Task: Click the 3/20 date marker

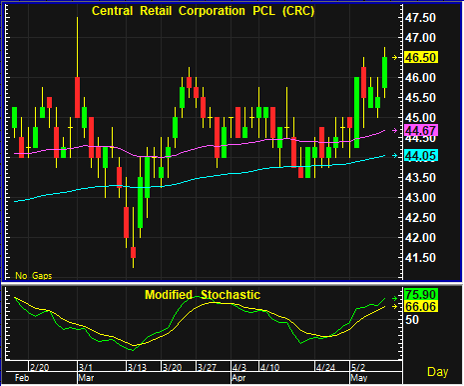Action: tap(172, 367)
